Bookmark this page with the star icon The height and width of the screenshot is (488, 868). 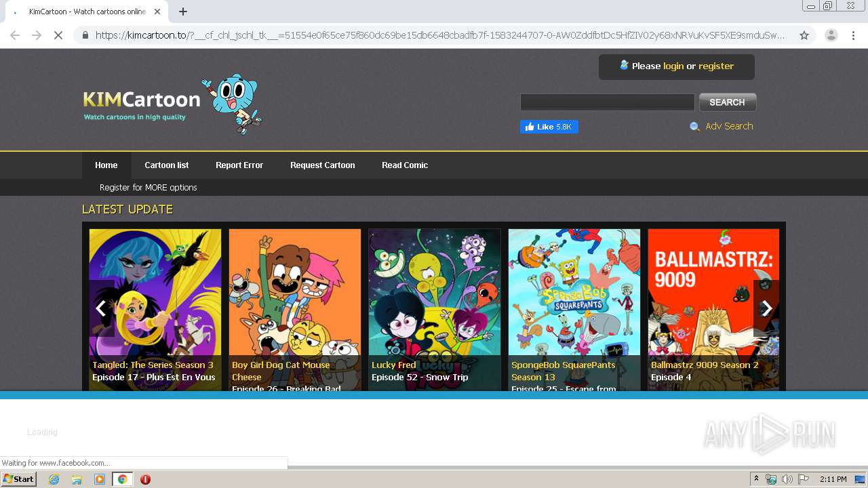click(804, 35)
